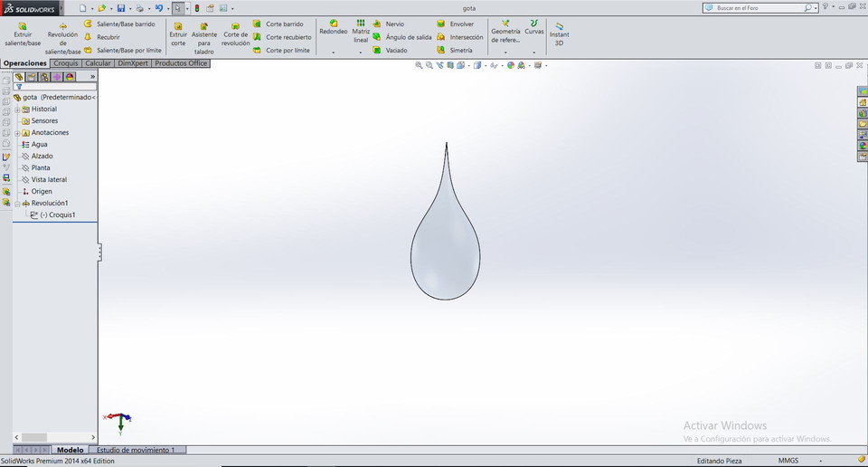Click the New document icon

tap(82, 8)
